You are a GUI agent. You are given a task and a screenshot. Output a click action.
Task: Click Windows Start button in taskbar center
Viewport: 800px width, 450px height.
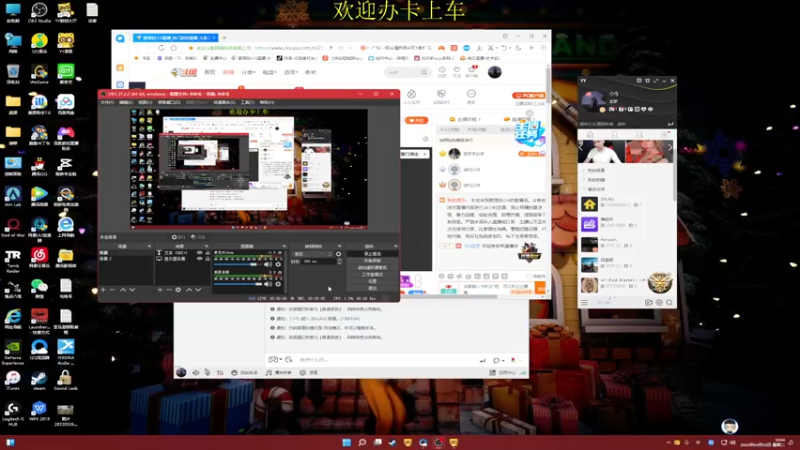pyautogui.click(x=346, y=442)
